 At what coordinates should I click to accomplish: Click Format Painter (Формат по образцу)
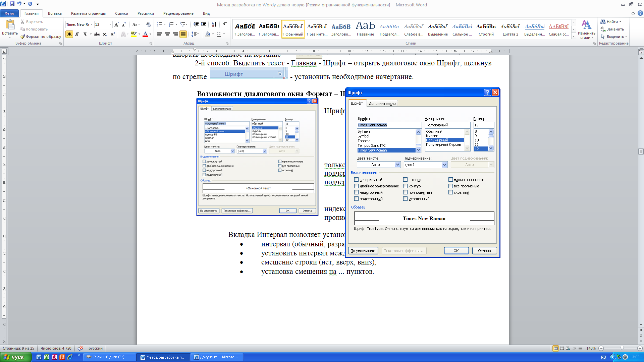pyautogui.click(x=41, y=37)
